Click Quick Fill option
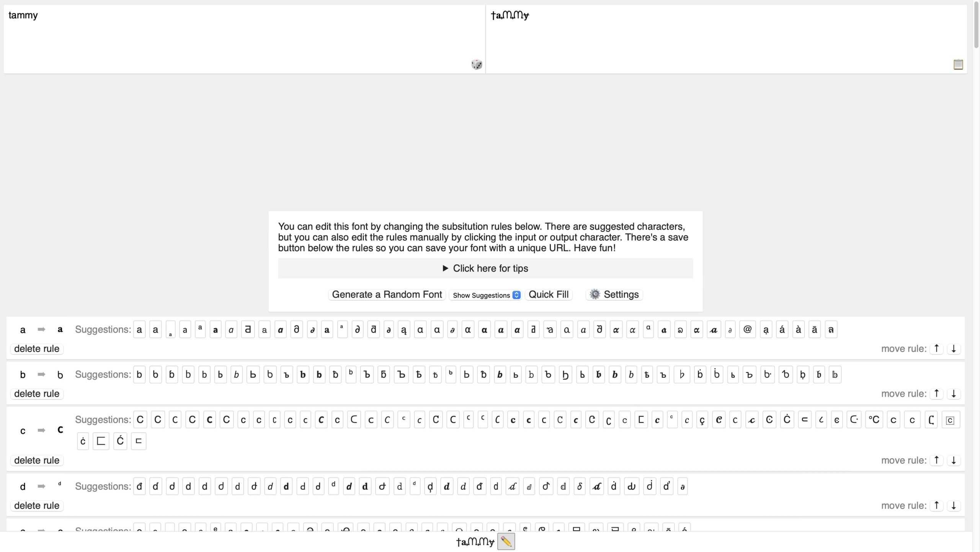This screenshot has width=980, height=552. [549, 294]
